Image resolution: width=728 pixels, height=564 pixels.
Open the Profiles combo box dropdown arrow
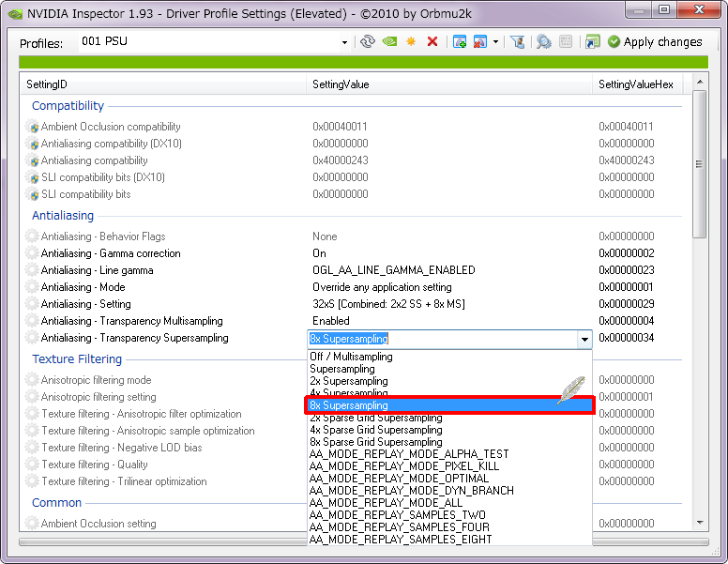click(x=344, y=42)
